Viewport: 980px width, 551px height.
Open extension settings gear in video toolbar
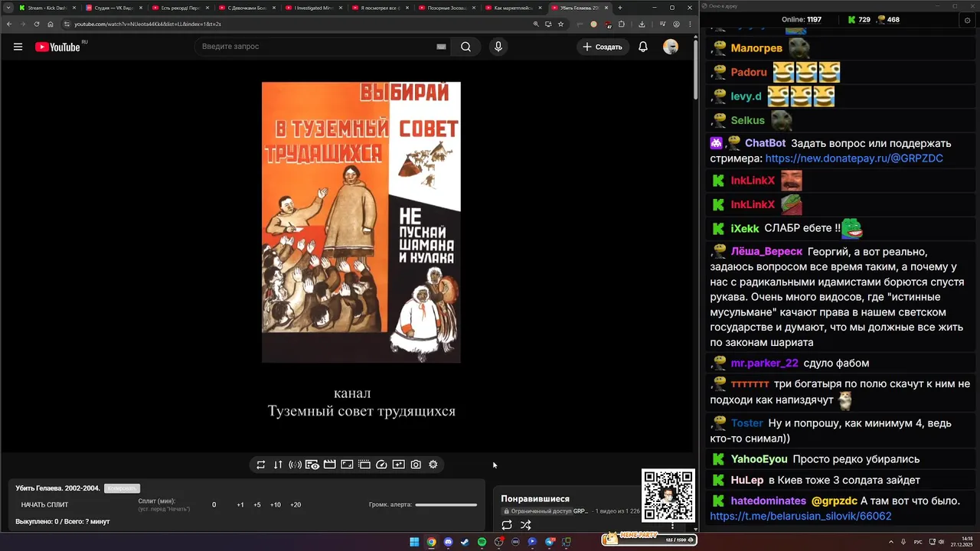pyautogui.click(x=433, y=465)
